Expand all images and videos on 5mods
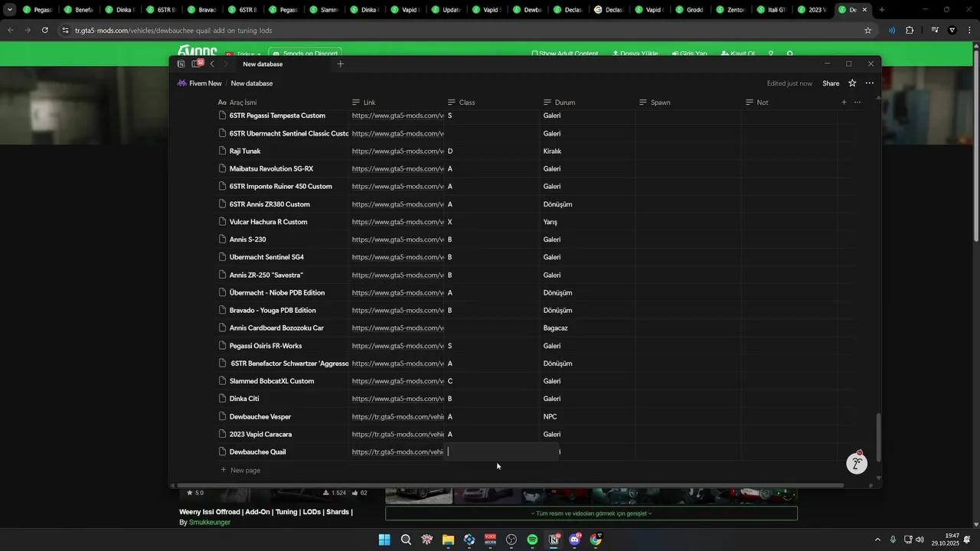 pyautogui.click(x=591, y=514)
